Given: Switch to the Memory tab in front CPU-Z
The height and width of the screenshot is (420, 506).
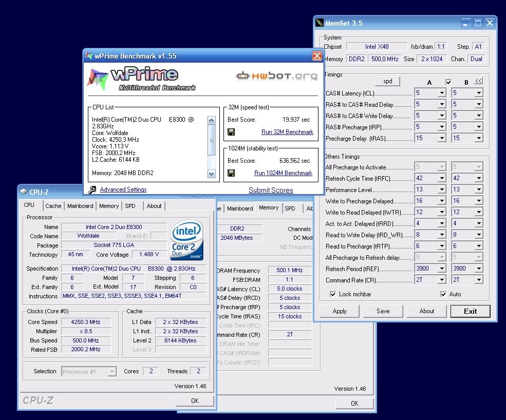Looking at the screenshot, I should (109, 206).
